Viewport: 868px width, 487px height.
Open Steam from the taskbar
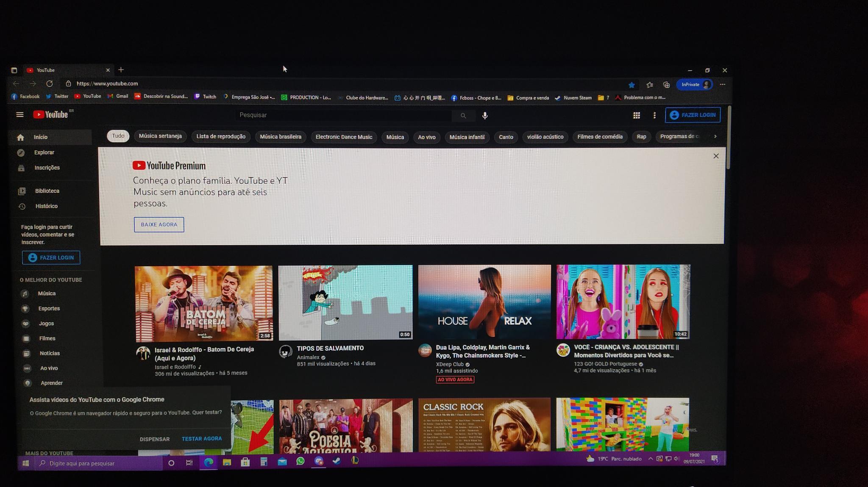(x=337, y=461)
